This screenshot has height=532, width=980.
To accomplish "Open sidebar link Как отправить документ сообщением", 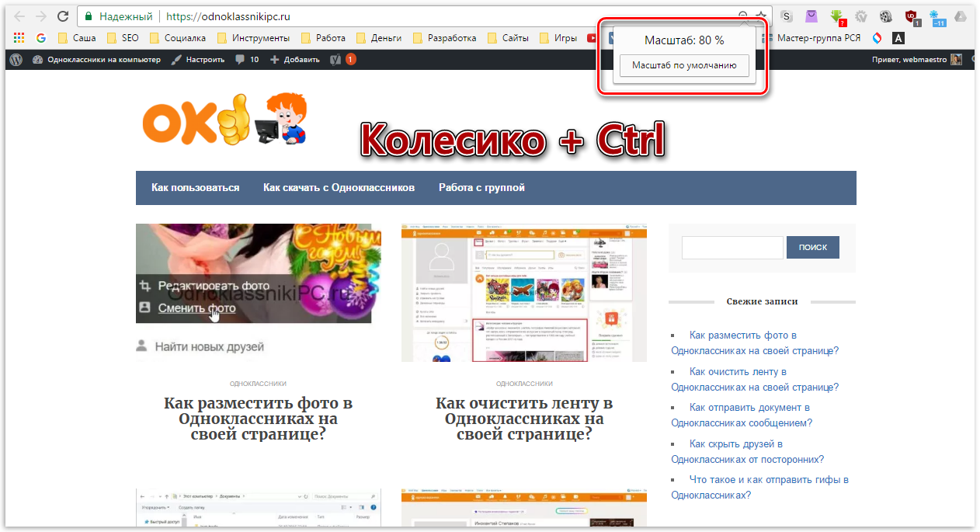I will (x=742, y=416).
